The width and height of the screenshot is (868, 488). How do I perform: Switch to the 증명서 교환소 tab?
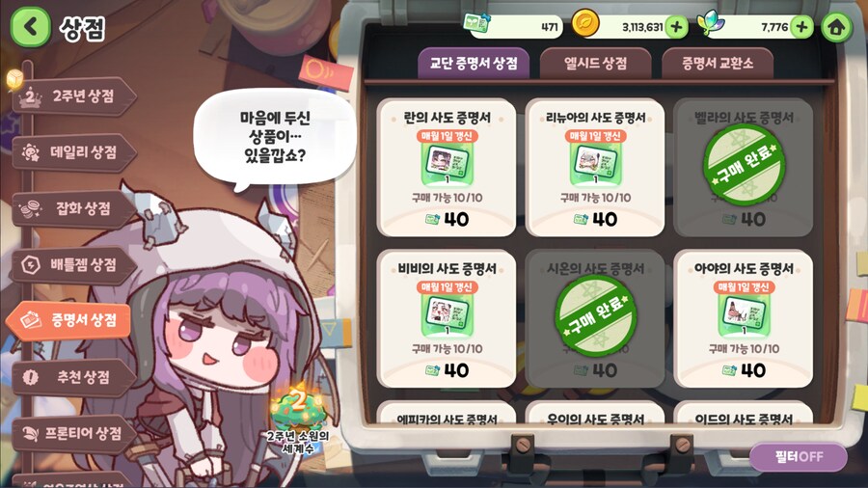coord(718,63)
